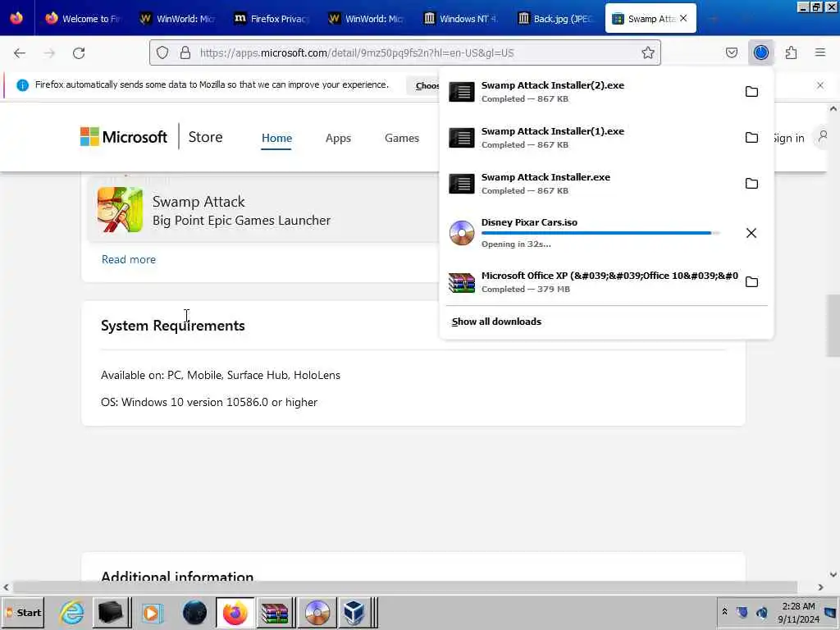Open Internet Explorer from the taskbar
The height and width of the screenshot is (630, 840).
click(x=71, y=612)
